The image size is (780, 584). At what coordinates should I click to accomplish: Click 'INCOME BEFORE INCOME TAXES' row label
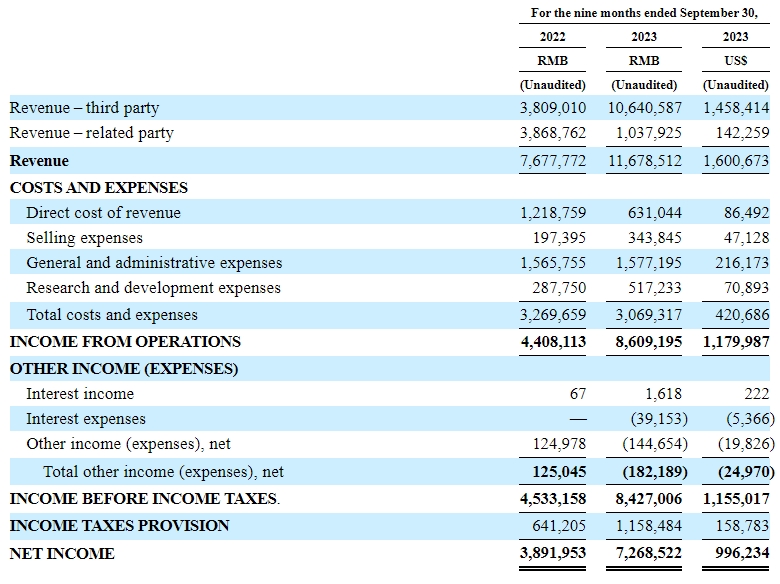(x=145, y=498)
